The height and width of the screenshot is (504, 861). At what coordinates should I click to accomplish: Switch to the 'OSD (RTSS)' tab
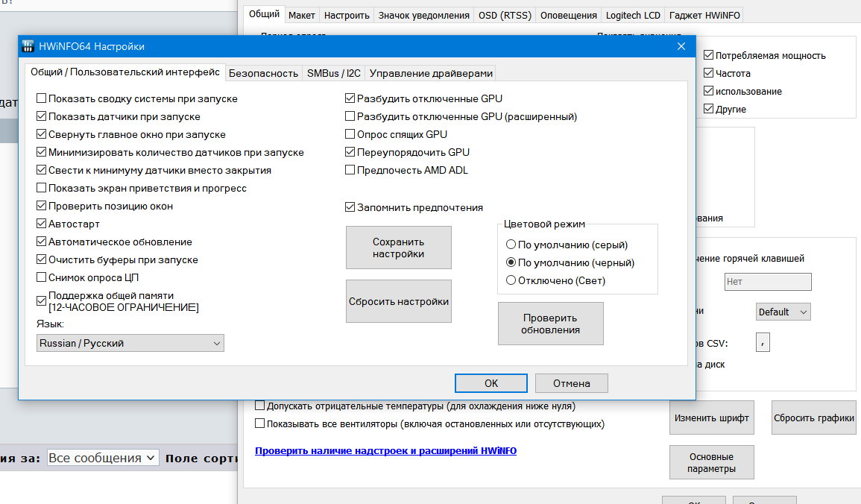tap(505, 16)
